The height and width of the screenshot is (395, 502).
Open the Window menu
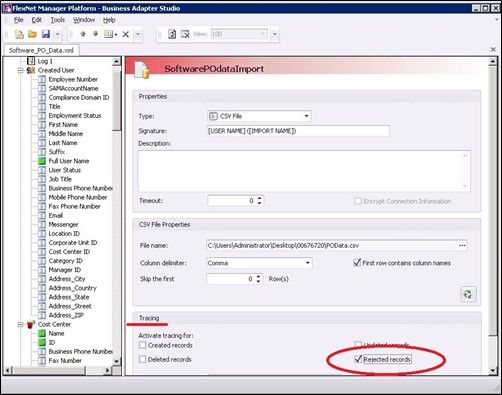pyautogui.click(x=84, y=20)
